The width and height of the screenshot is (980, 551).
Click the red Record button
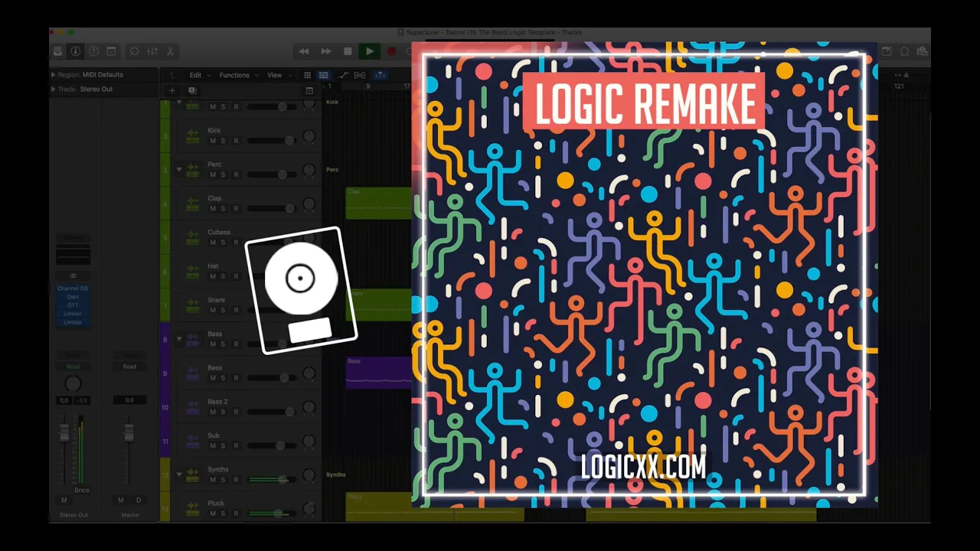pos(391,51)
